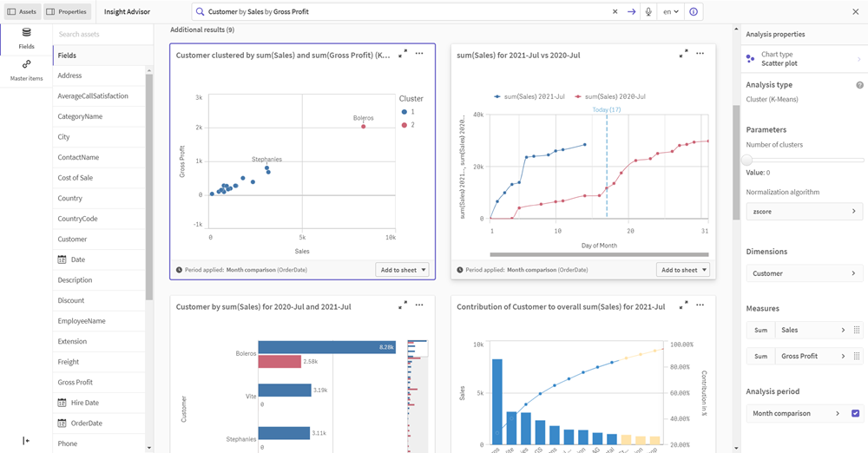868x453 pixels.
Task: Open the 'en' language dropdown
Action: 671,11
